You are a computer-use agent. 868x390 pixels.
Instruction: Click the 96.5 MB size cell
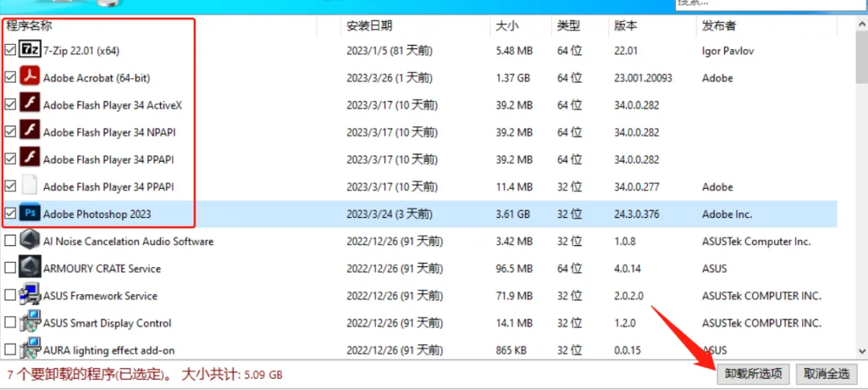514,269
